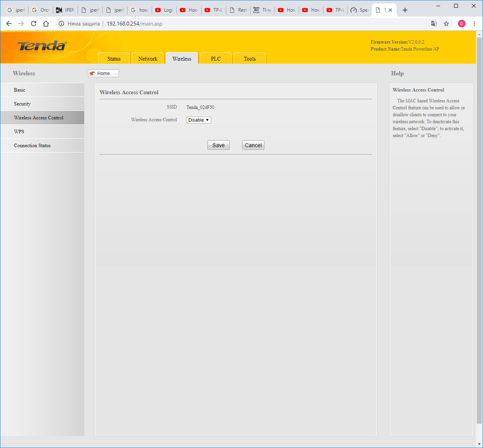Viewport: 483px width, 448px height.
Task: Click 'Product Name:Tenda Powerline AP' text
Action: click(405, 49)
